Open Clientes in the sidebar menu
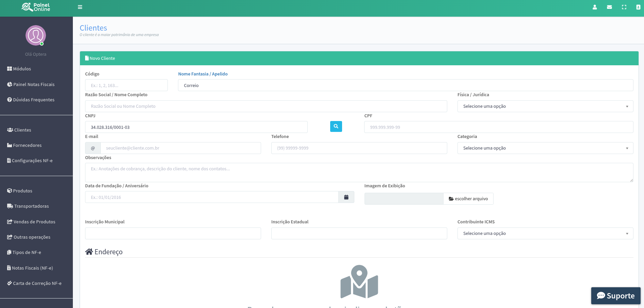The width and height of the screenshot is (644, 308). click(x=22, y=130)
